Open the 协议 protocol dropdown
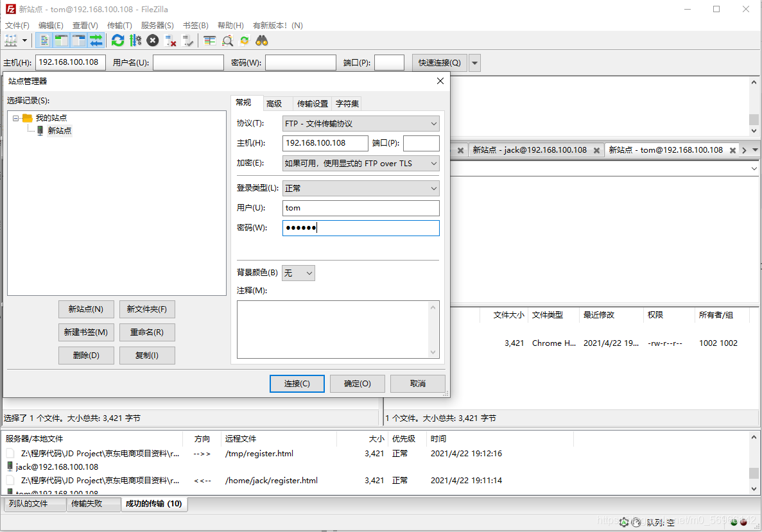This screenshot has height=532, width=762. coord(361,123)
